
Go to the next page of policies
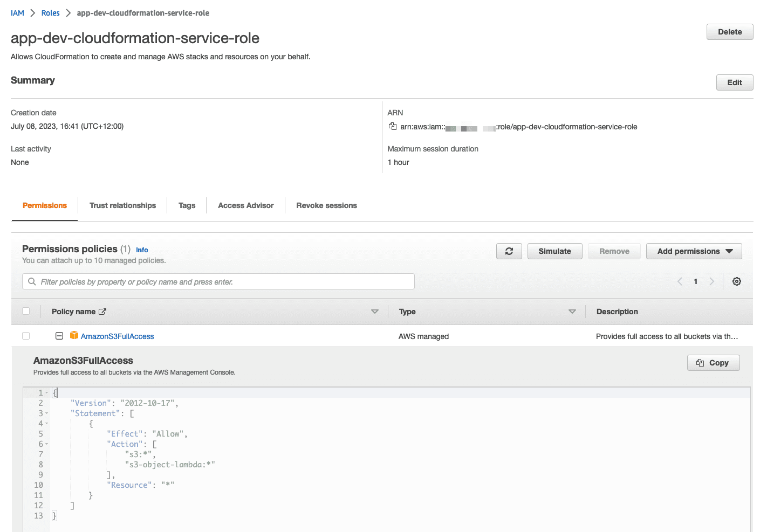pos(712,281)
